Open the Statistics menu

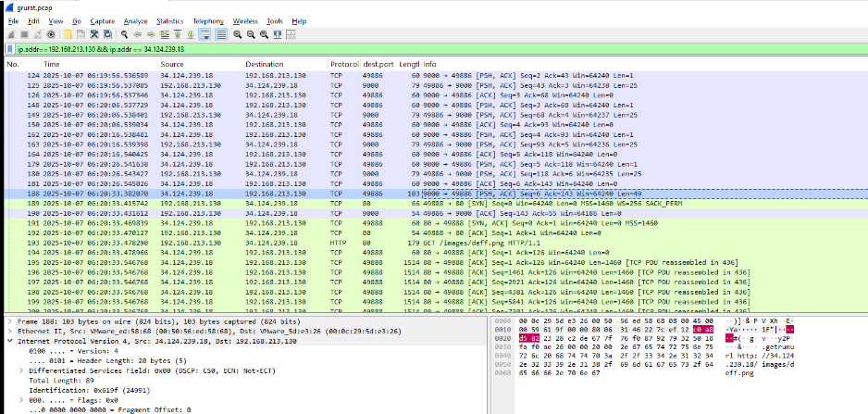pyautogui.click(x=169, y=20)
